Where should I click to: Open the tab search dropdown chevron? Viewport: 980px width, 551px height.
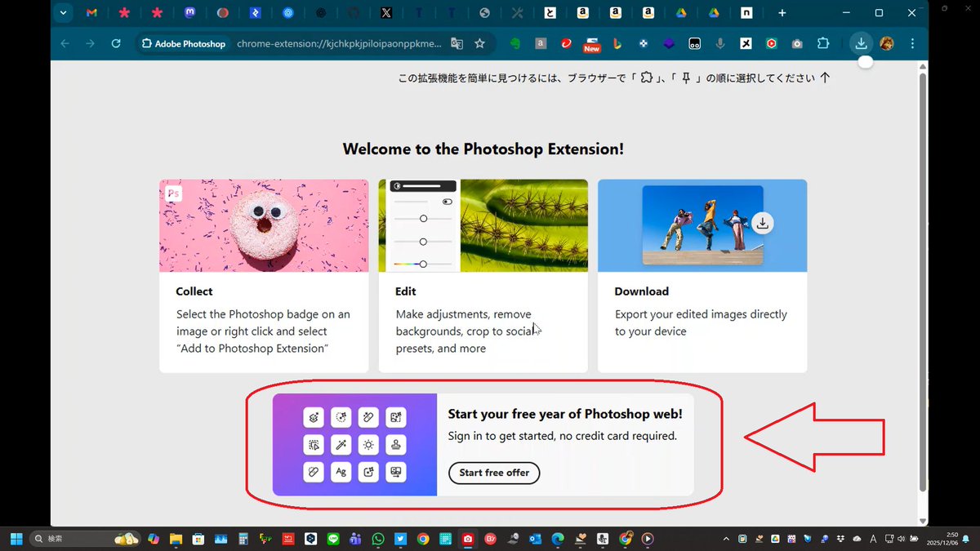(64, 13)
